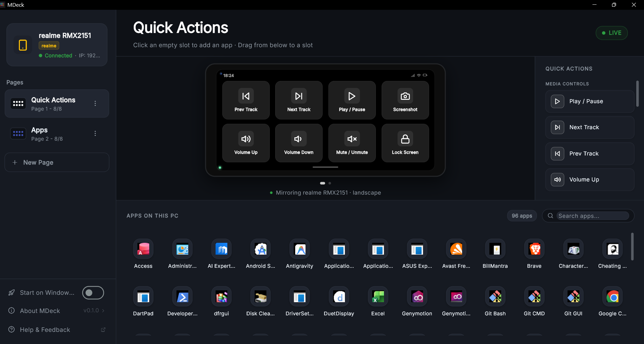
Task: Open options menu for Quick Actions page
Action: [95, 104]
